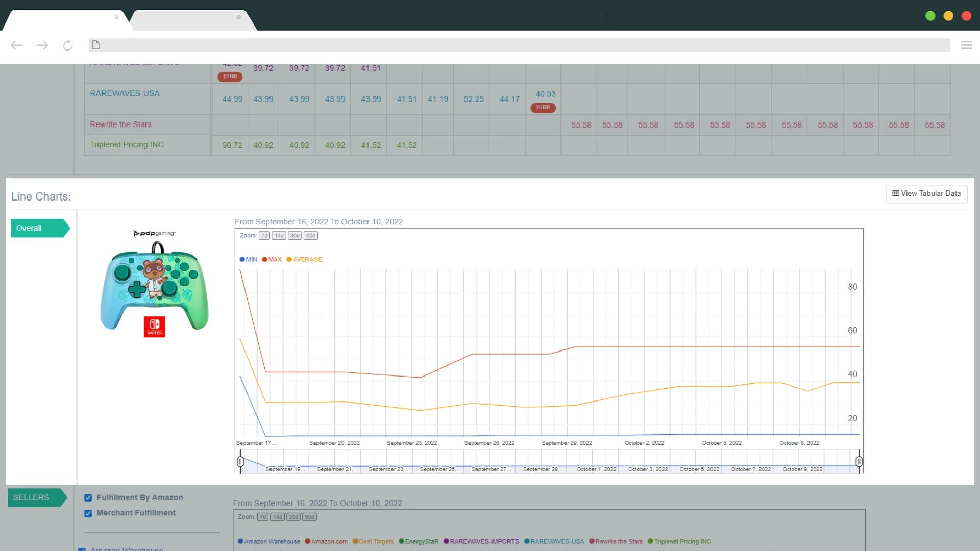The width and height of the screenshot is (980, 551).
Task: Toggle Triplenet Pricing INC legend series
Action: click(x=679, y=542)
